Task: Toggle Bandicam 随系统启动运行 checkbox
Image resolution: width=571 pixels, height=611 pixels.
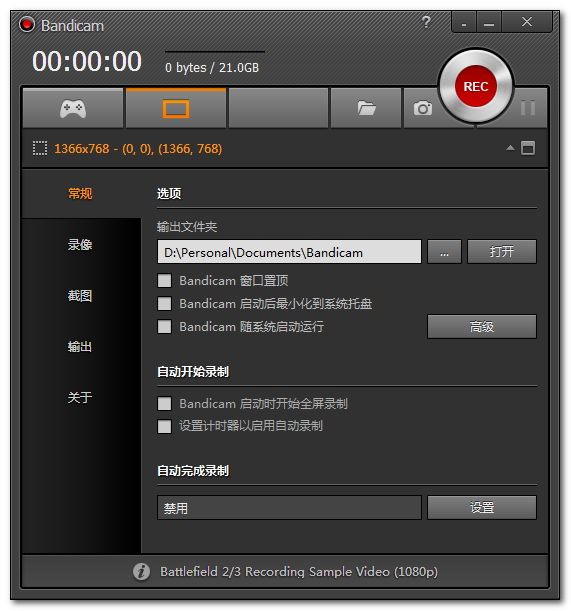Action: (164, 327)
